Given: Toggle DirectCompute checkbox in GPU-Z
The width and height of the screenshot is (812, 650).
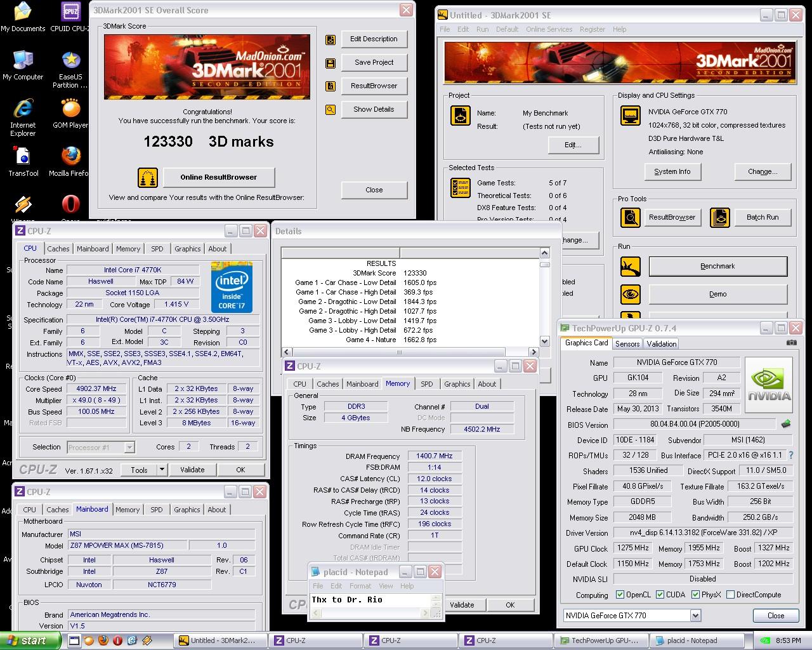Looking at the screenshot, I should click(x=731, y=595).
